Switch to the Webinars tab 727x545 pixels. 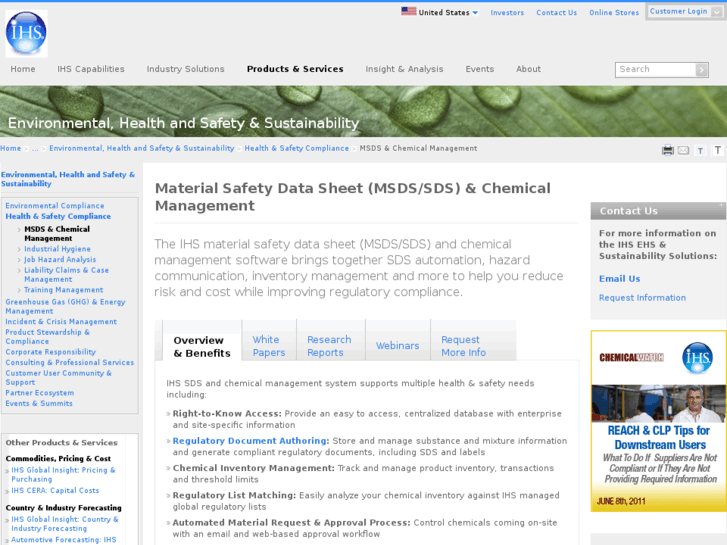[397, 346]
